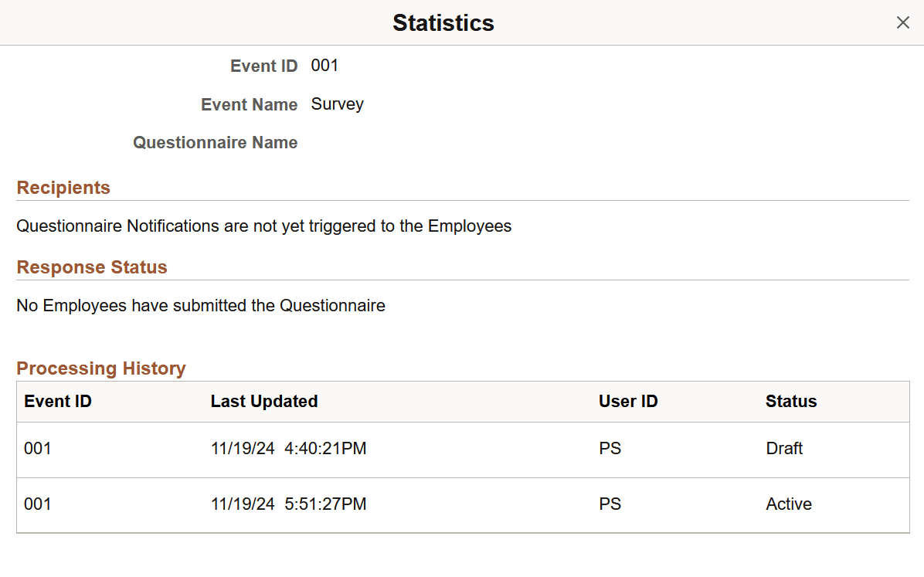Click the Response Status section header
Image resolution: width=924 pixels, height=577 pixels.
(92, 267)
